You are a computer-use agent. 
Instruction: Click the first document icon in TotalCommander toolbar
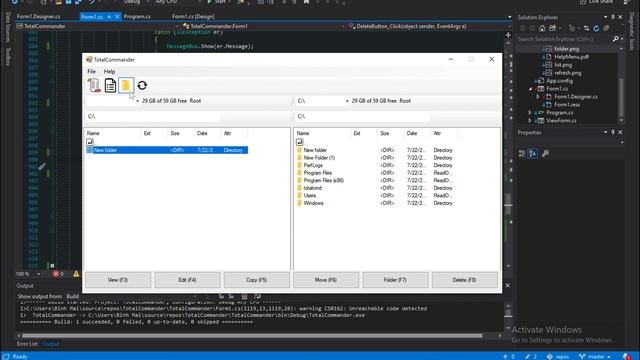click(94, 85)
